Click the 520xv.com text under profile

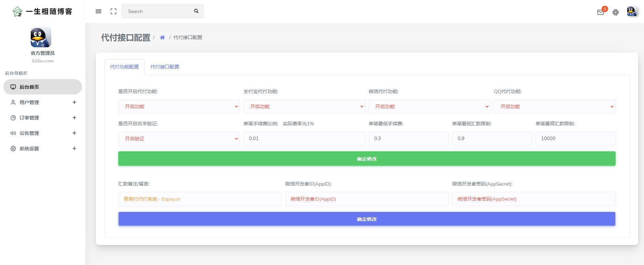pyautogui.click(x=43, y=61)
